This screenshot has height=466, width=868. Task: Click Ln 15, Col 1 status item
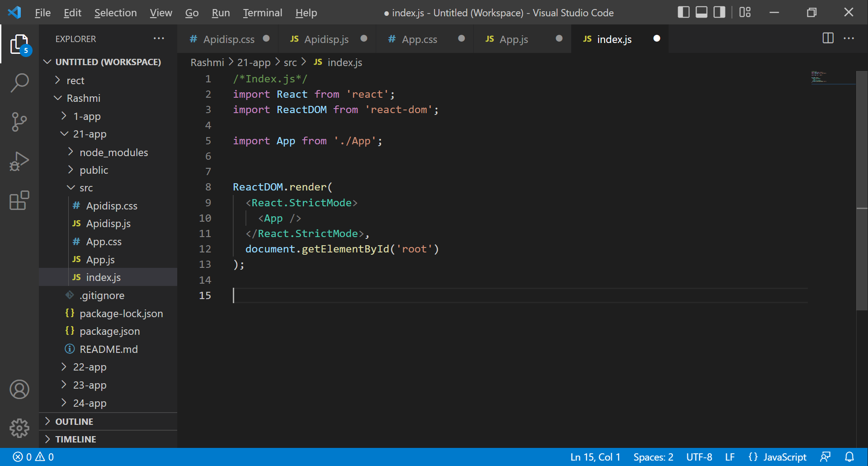595,457
